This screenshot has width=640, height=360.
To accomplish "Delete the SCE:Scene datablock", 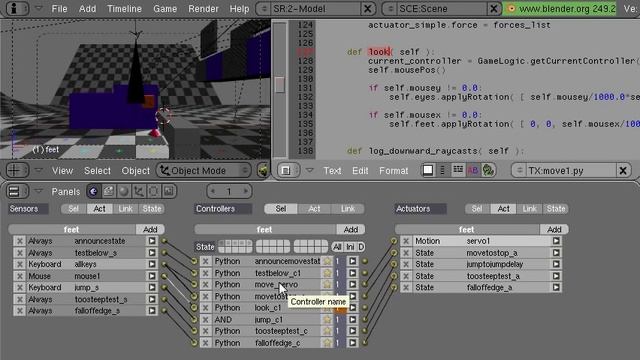I will [x=493, y=9].
